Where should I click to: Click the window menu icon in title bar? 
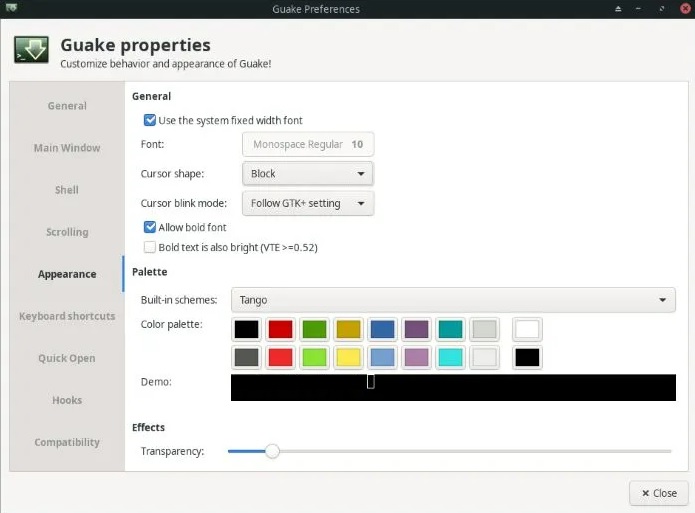pyautogui.click(x=12, y=8)
